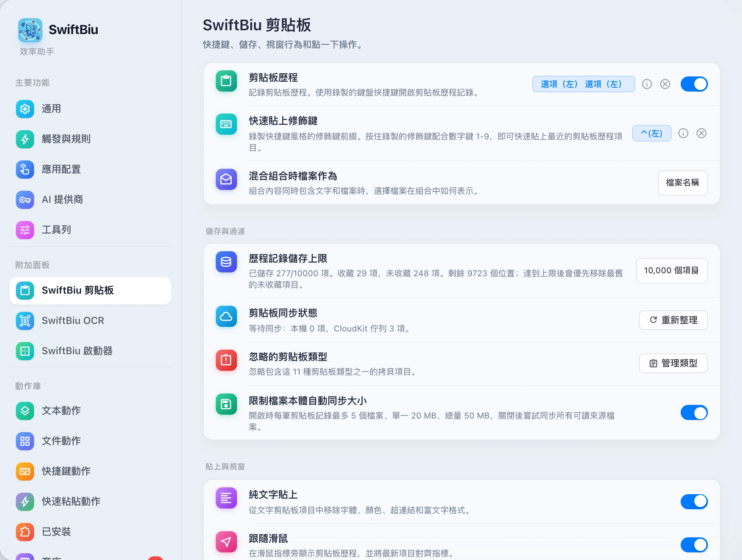Record shortcut in 選項（左）選項（左）field
742x560 pixels.
click(583, 84)
